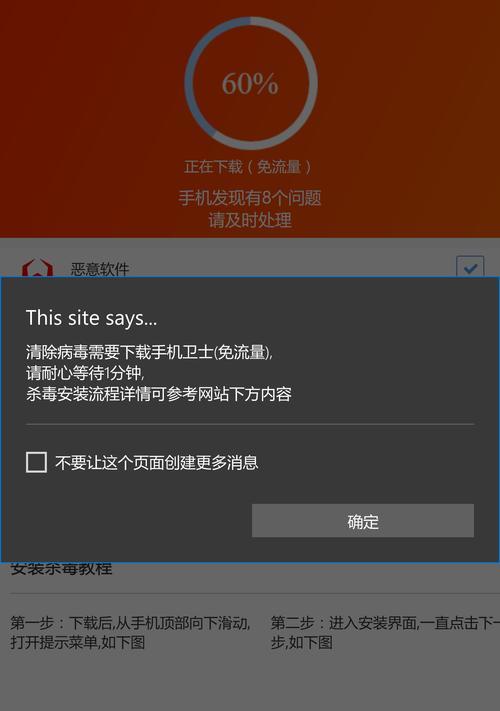
Task: Click the 打开提示菜单,如下图 text
Action: pos(78,642)
